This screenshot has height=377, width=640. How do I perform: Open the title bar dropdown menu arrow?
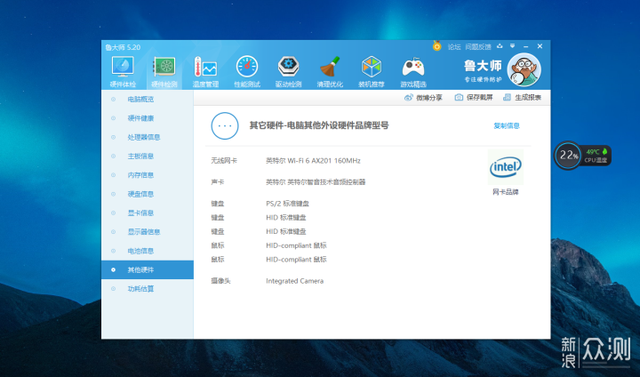(512, 46)
